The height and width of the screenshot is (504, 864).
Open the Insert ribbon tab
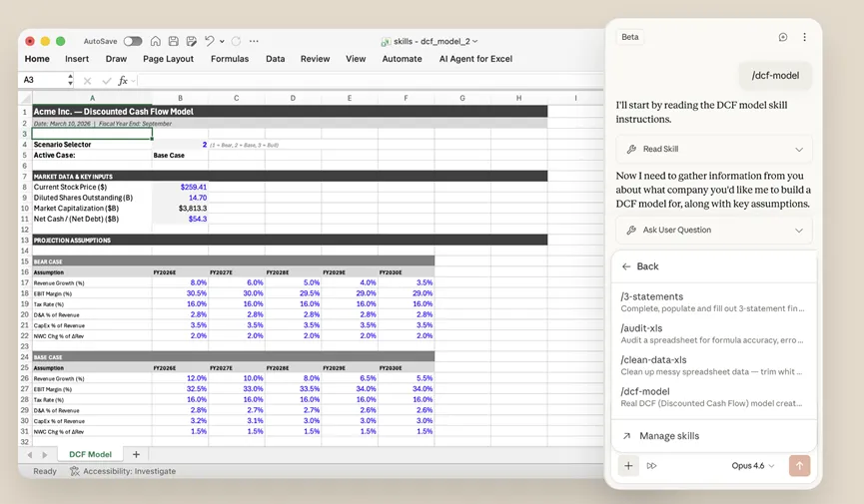77,59
